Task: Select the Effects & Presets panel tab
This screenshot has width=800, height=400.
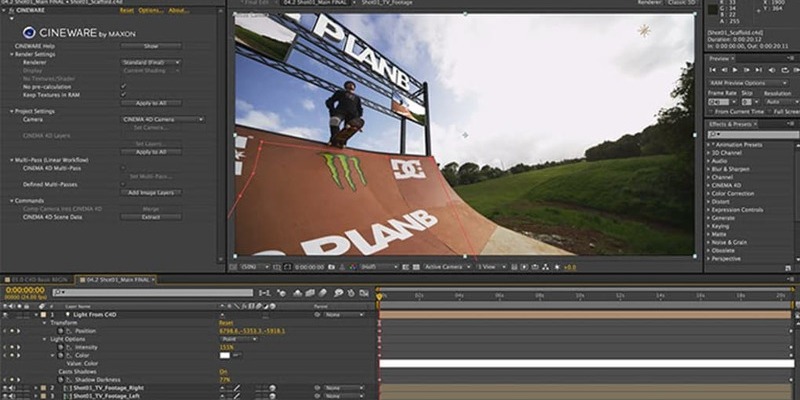Action: 730,124
